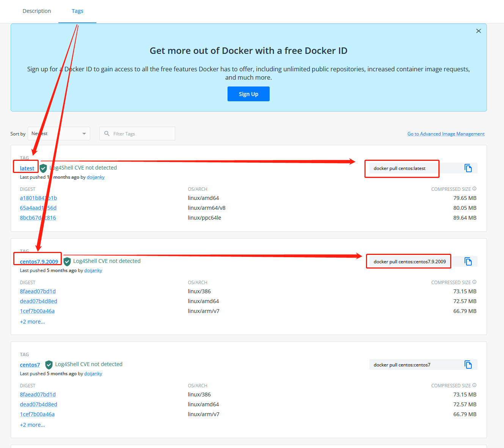Click the search magnifier in Filter Tags
The image size is (504, 448).
107,134
